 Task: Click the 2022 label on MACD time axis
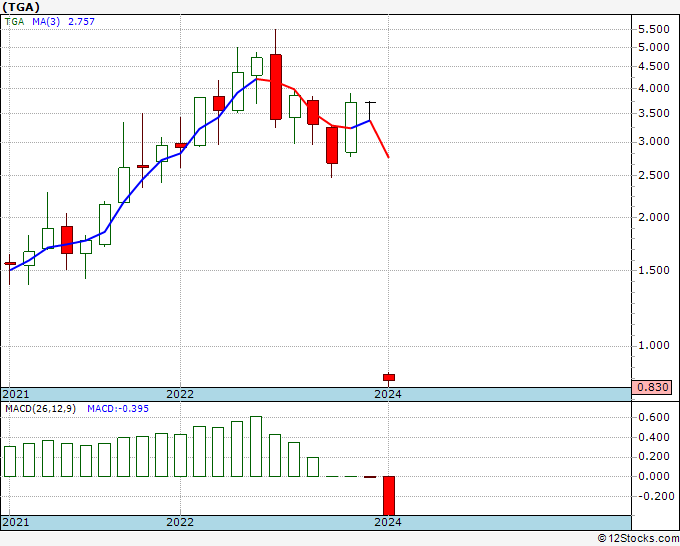tap(180, 522)
